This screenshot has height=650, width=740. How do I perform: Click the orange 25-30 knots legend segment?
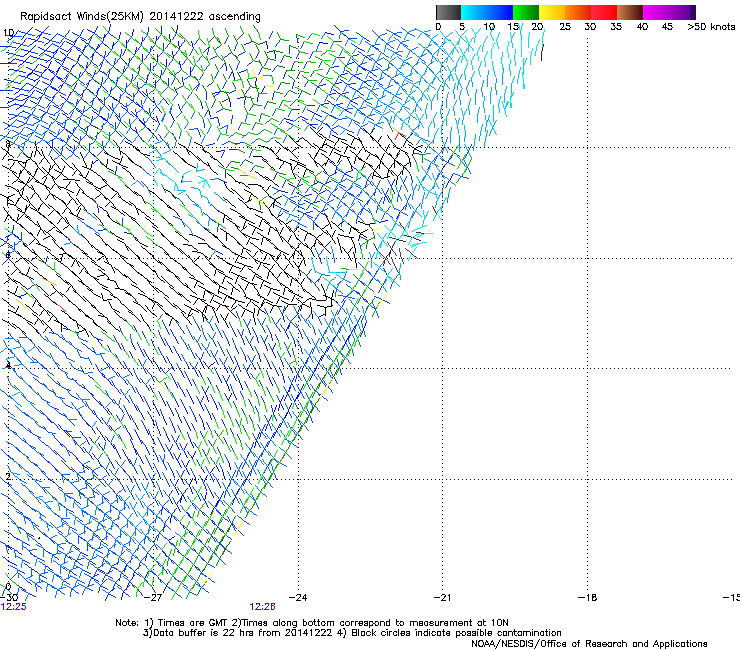578,12
